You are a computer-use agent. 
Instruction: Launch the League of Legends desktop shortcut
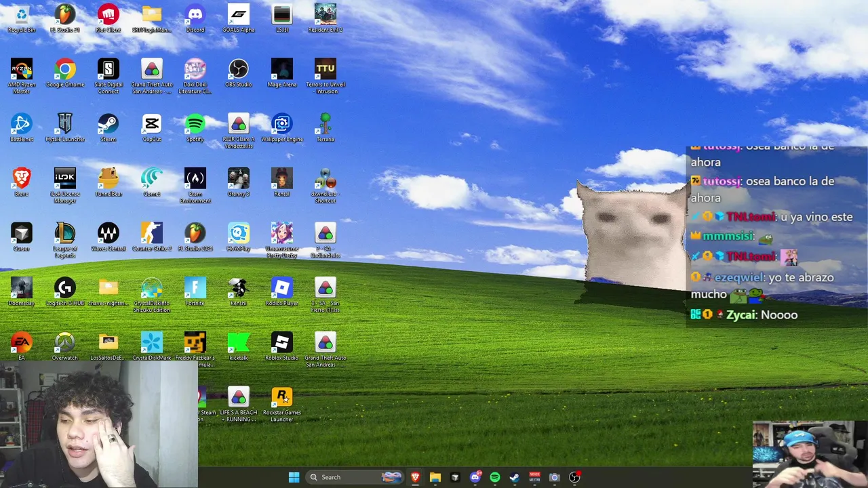(65, 240)
